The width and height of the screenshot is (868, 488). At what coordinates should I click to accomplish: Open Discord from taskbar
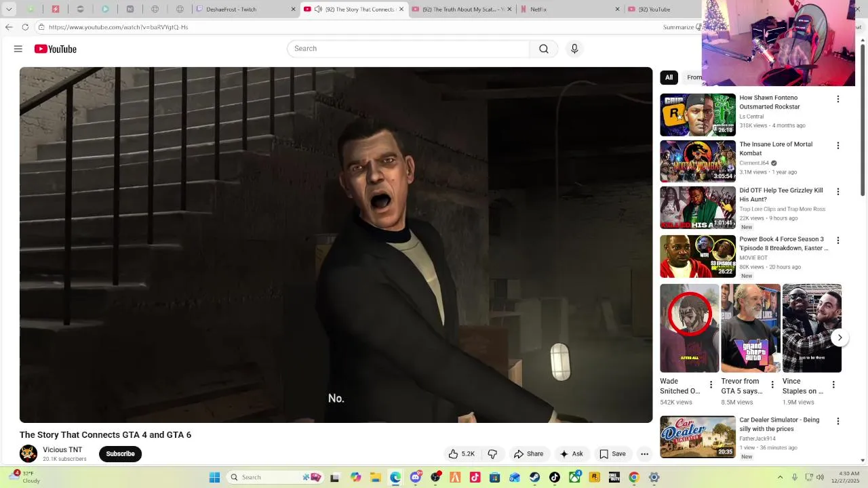pyautogui.click(x=416, y=477)
